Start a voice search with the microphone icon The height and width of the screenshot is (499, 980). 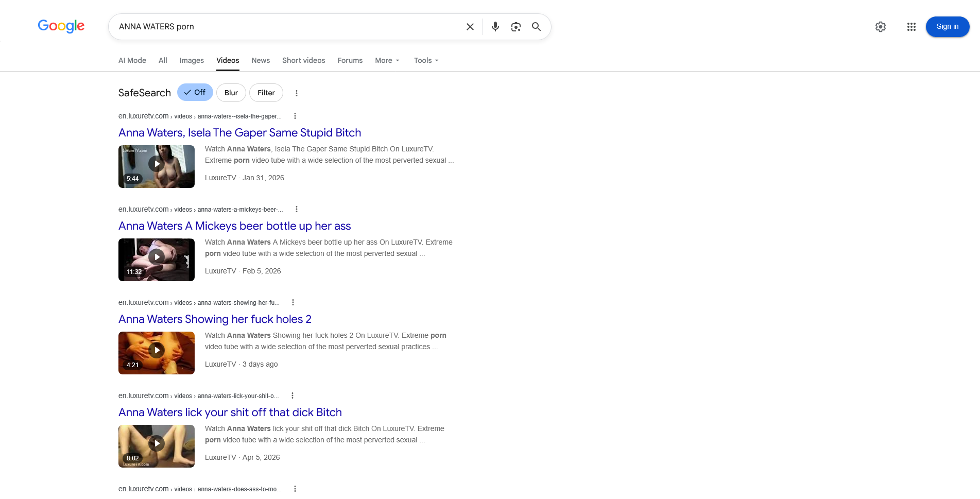tap(495, 27)
